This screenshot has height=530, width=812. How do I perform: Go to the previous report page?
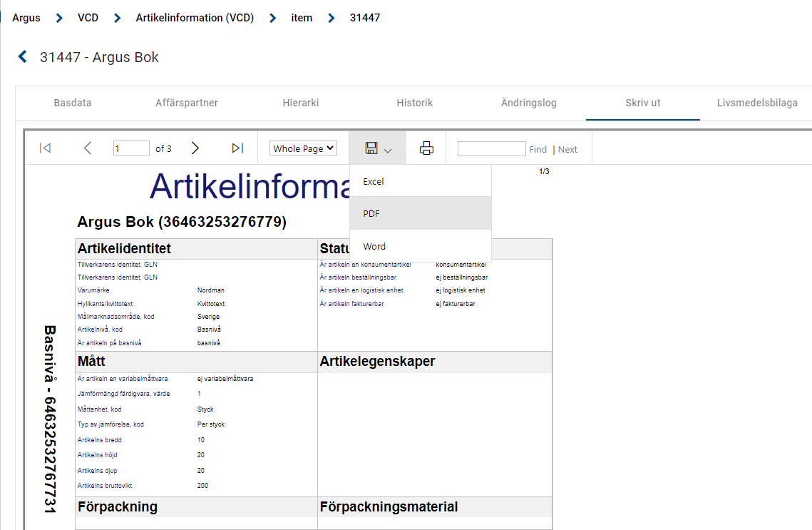(x=88, y=148)
